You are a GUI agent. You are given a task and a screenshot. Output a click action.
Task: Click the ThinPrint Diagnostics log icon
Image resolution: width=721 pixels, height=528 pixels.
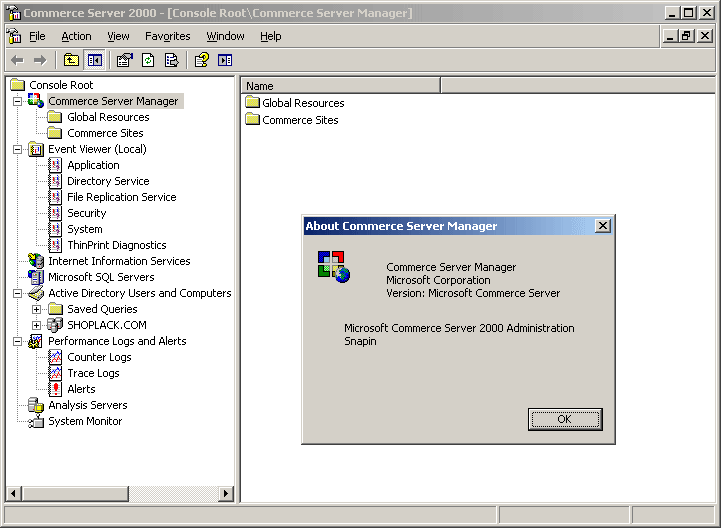[55, 245]
